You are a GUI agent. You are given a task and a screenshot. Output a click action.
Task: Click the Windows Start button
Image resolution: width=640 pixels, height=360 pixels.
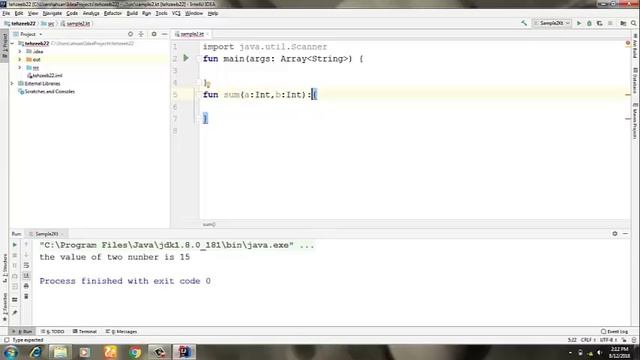click(10, 352)
